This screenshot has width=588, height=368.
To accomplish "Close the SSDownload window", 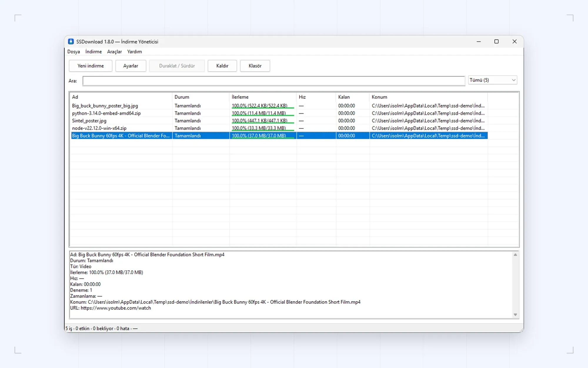I will tap(514, 42).
